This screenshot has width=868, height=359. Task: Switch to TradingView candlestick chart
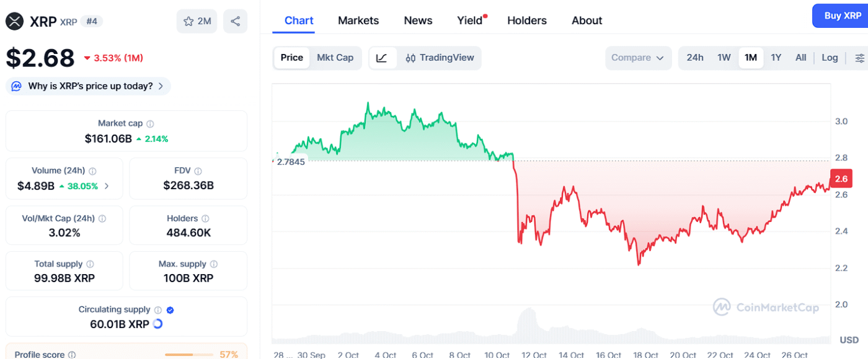click(x=440, y=58)
